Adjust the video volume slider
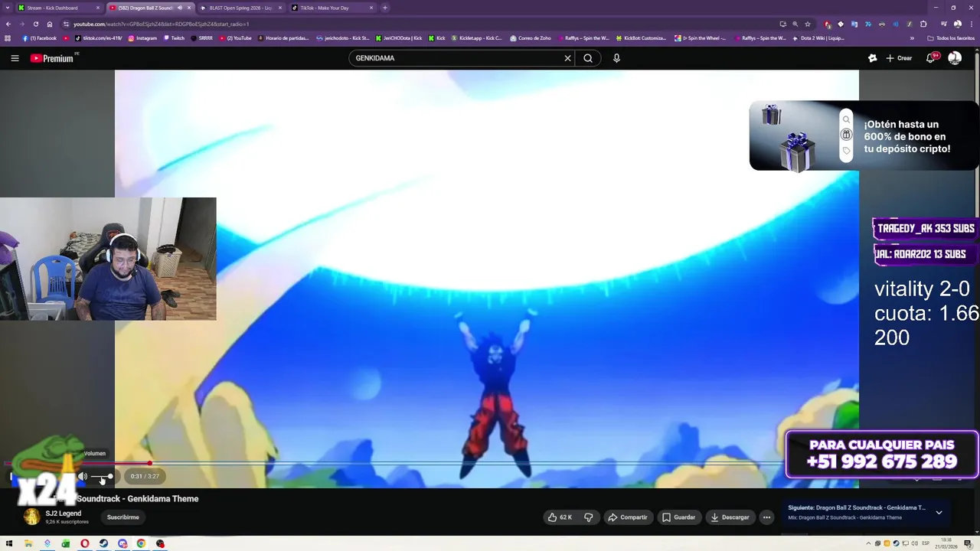The height and width of the screenshot is (551, 980). [x=103, y=476]
